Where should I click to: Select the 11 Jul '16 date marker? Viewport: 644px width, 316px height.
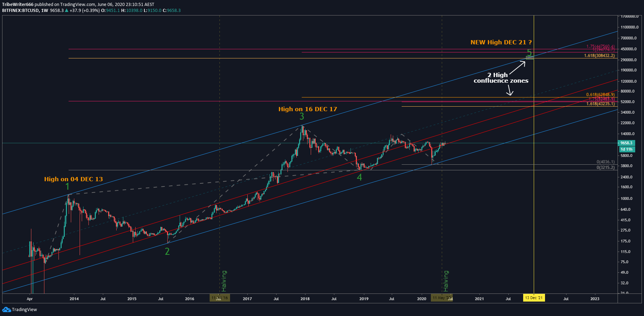coord(219,298)
